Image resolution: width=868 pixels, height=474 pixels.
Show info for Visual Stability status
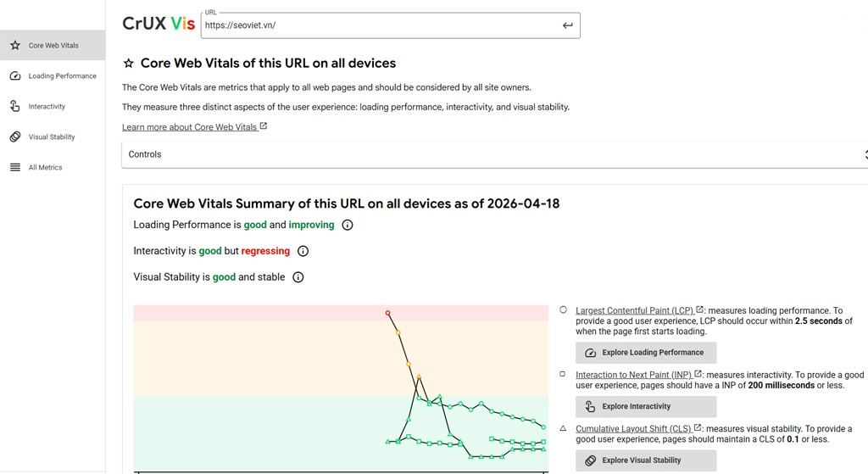tap(298, 277)
